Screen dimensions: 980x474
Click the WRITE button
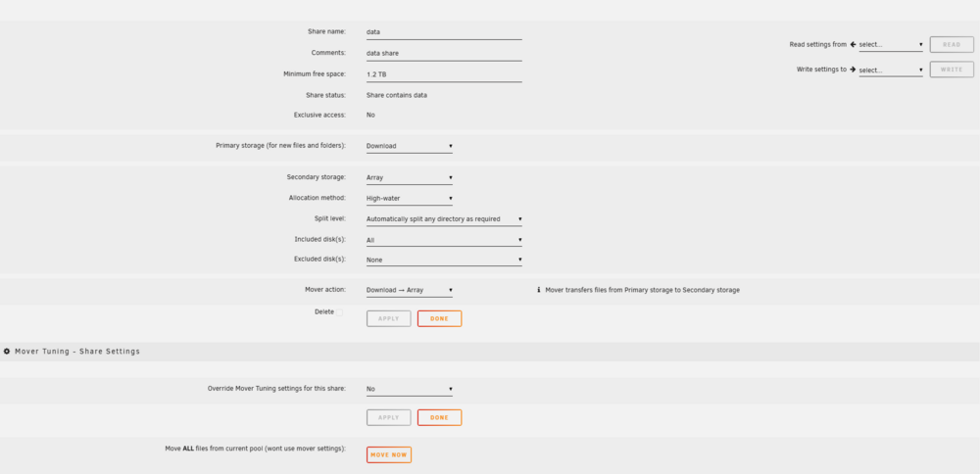[952, 70]
